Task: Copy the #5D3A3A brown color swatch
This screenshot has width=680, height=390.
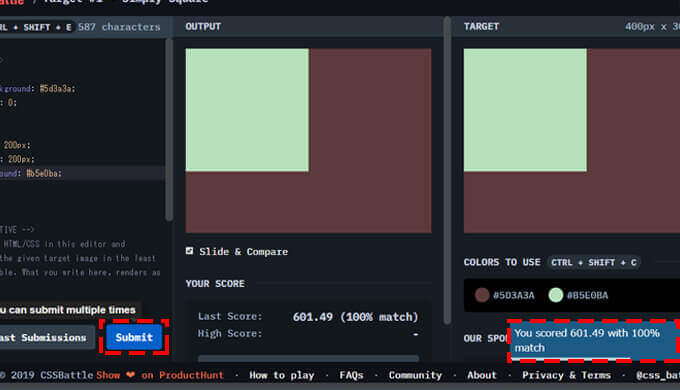Action: click(x=482, y=295)
